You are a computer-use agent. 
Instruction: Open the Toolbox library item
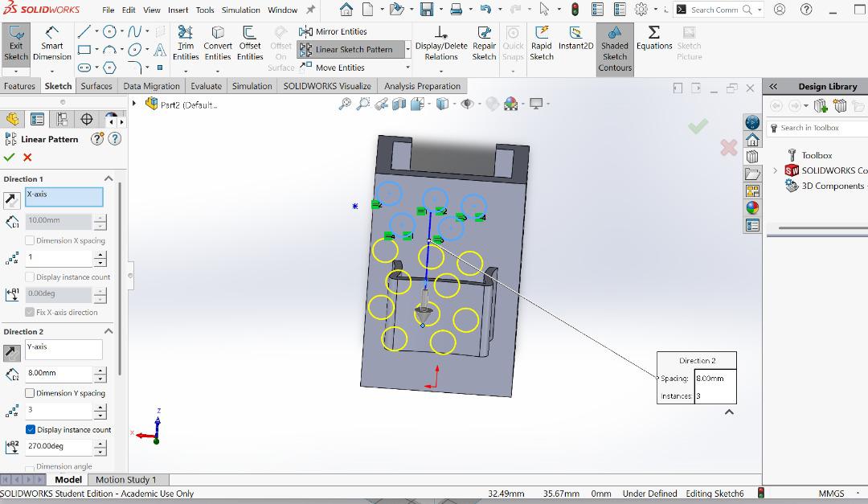817,155
